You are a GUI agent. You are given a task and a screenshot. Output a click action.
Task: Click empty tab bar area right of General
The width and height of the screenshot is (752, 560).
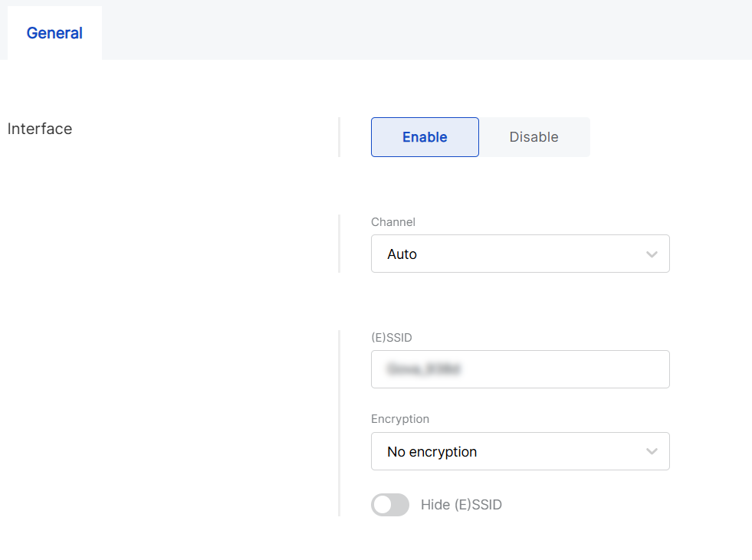coord(422,31)
